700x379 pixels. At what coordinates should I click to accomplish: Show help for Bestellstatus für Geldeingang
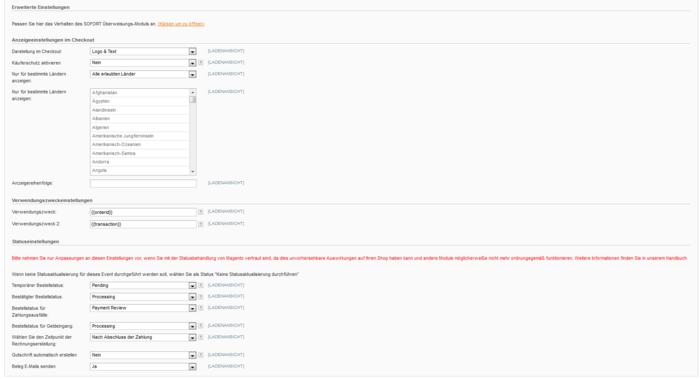point(201,326)
